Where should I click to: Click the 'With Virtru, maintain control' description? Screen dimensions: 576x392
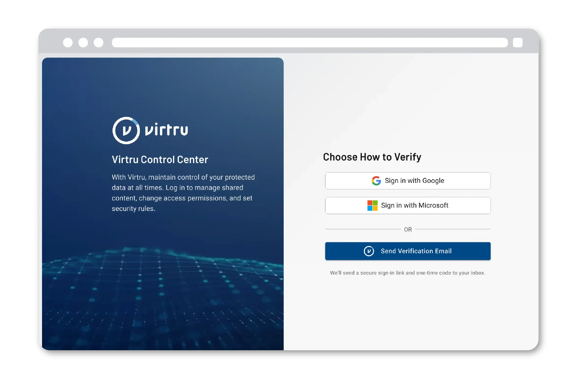(183, 193)
